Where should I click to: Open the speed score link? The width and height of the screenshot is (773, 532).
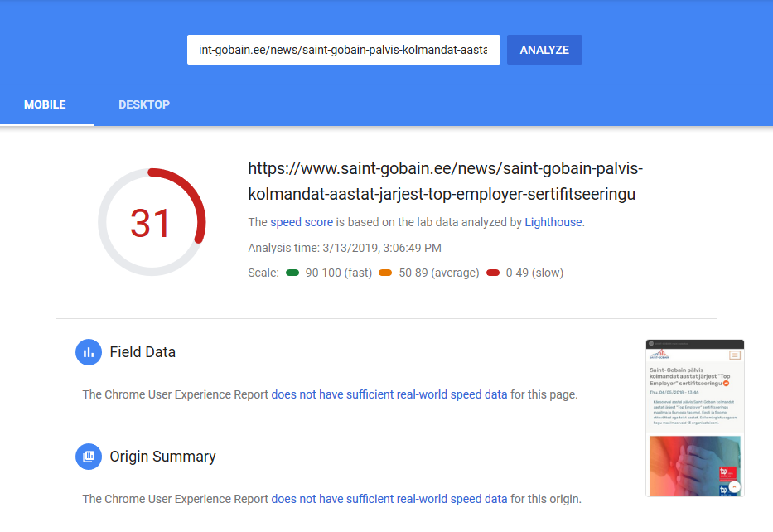coord(302,222)
